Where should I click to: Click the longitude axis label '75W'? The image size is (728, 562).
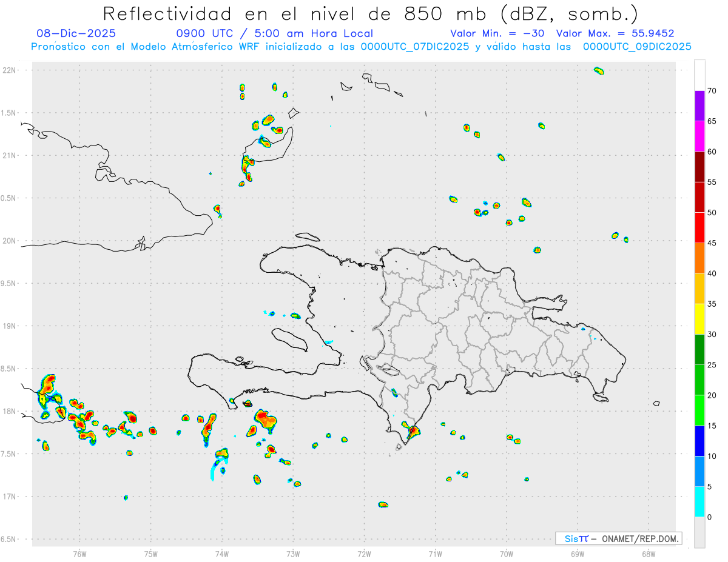[x=150, y=553]
